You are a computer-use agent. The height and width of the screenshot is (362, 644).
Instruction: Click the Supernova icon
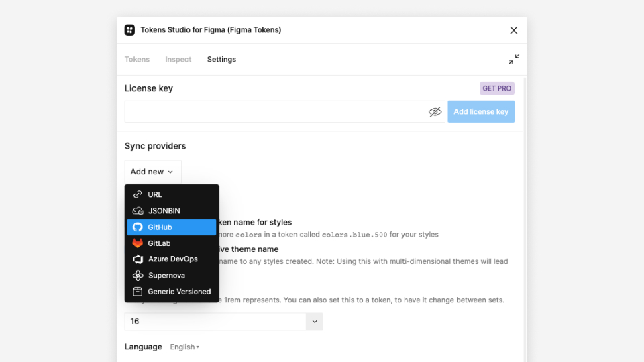click(x=138, y=276)
